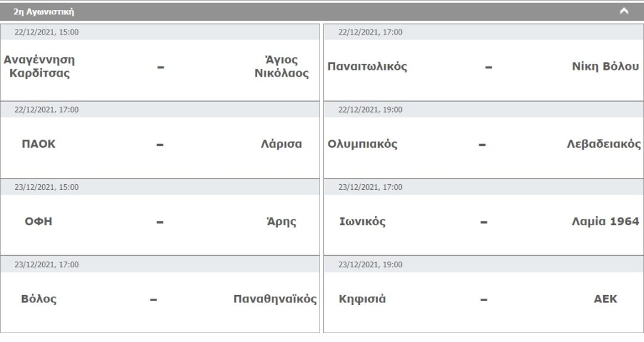Select the ΑΕΚ team name
The image size is (644, 342).
pyautogui.click(x=606, y=299)
